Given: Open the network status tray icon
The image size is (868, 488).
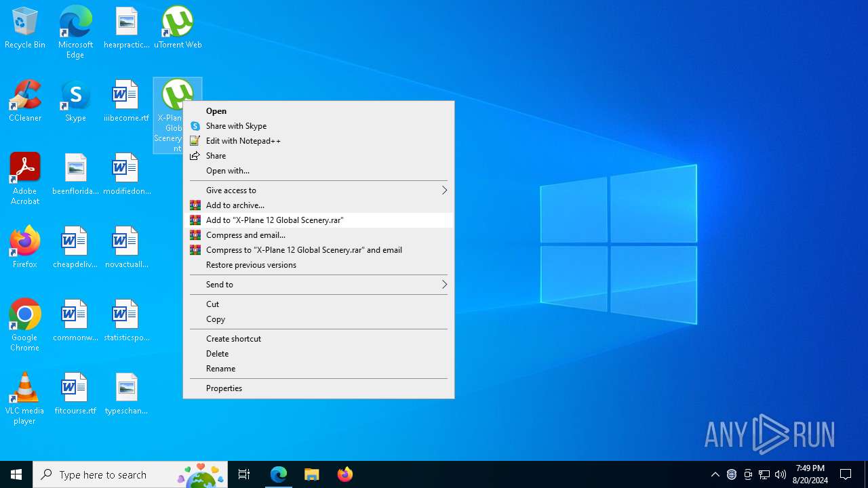Looking at the screenshot, I should [x=764, y=474].
